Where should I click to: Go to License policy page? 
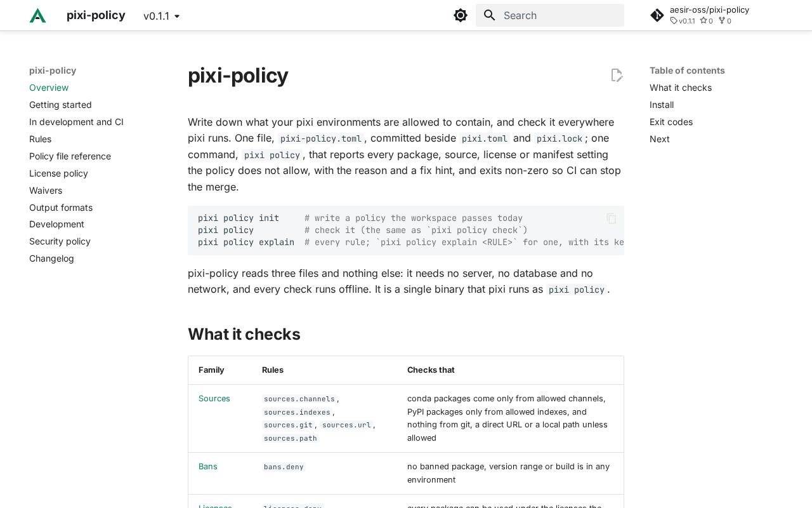[x=58, y=173]
